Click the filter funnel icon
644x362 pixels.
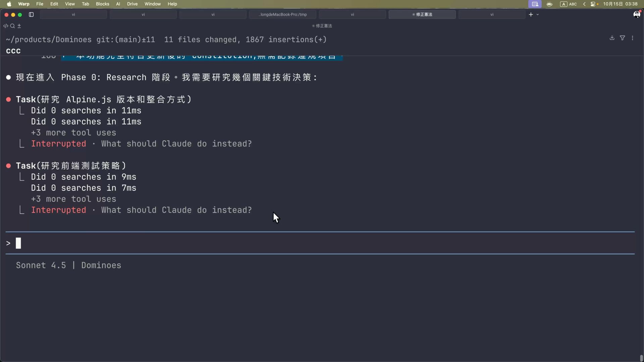tap(622, 38)
